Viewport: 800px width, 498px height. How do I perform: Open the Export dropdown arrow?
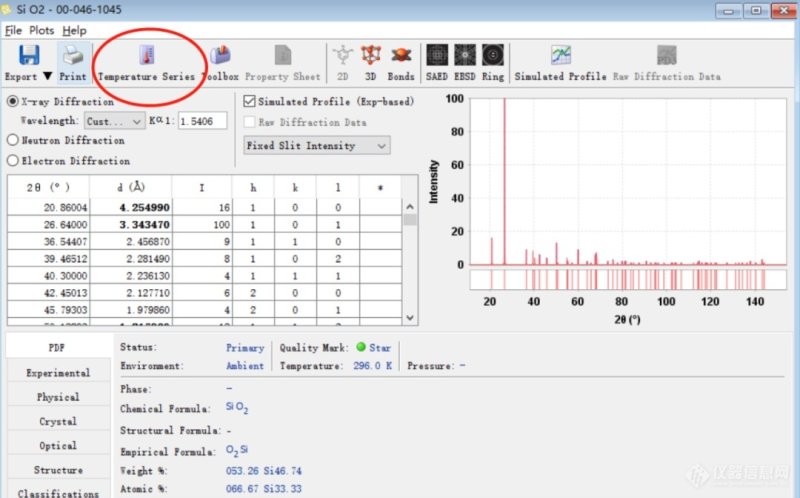(x=46, y=77)
